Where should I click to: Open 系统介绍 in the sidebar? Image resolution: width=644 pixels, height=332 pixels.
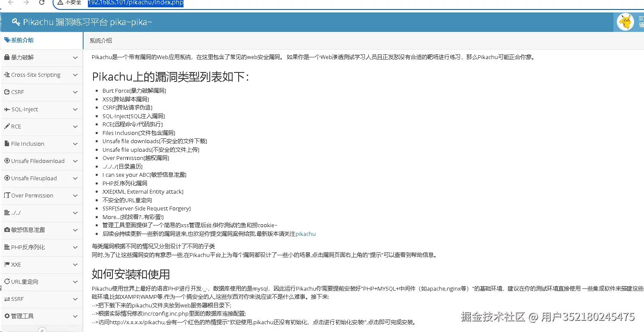pos(41,41)
